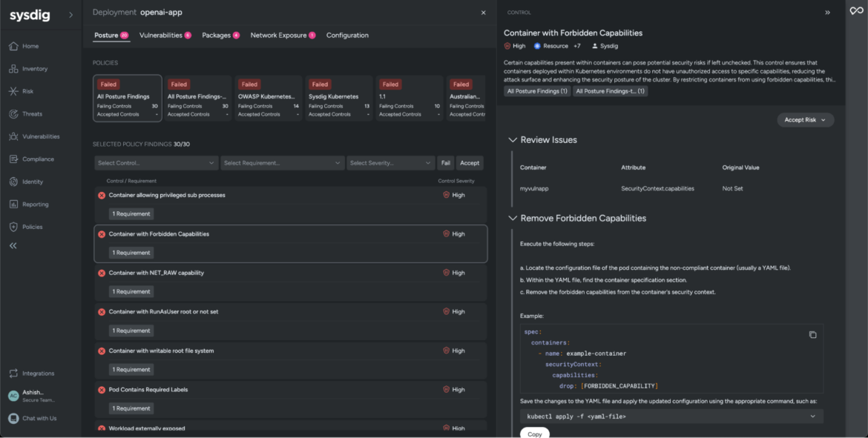The image size is (868, 438).
Task: Open the Chat with Us icon
Action: 13,418
